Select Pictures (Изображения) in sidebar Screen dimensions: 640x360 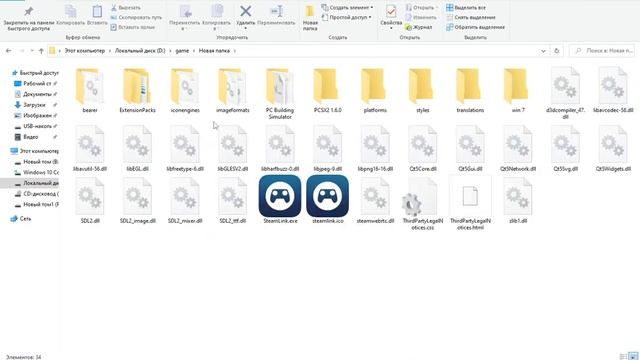(x=35, y=115)
